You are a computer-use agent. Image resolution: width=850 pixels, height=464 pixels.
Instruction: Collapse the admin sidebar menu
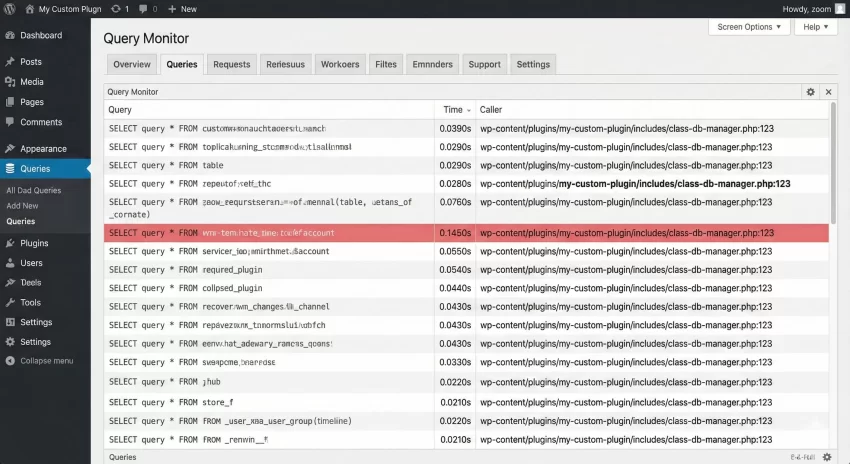(x=39, y=361)
